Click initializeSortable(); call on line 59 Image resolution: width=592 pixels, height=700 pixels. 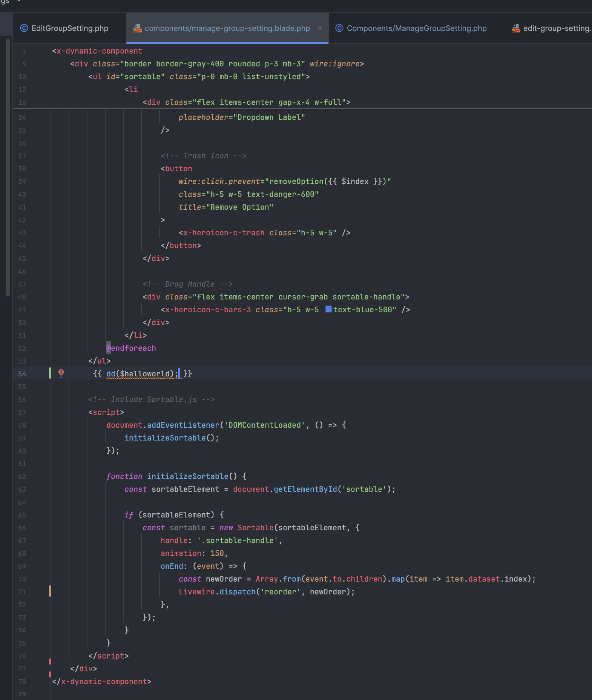pyautogui.click(x=172, y=438)
